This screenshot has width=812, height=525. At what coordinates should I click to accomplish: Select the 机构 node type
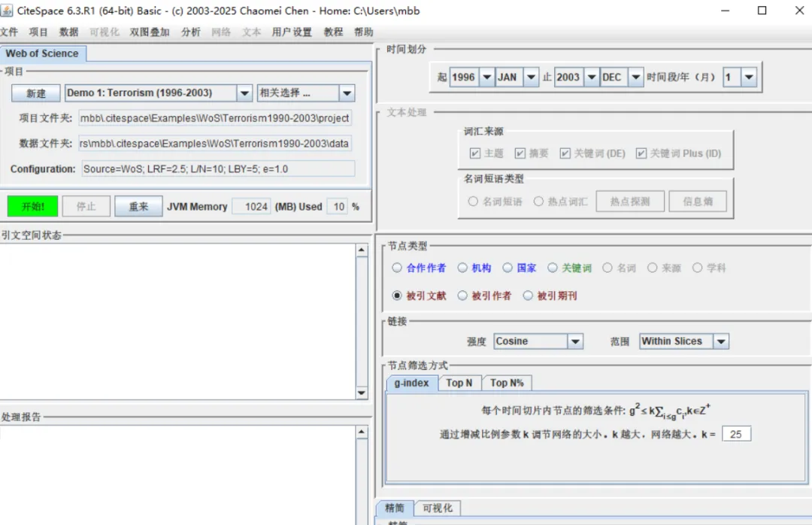462,268
